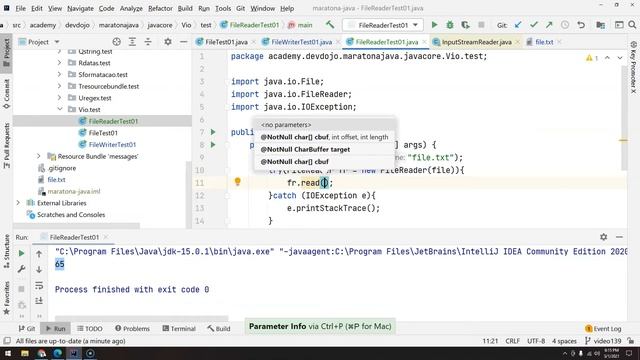Click the Build project hammer icon

coord(330,25)
